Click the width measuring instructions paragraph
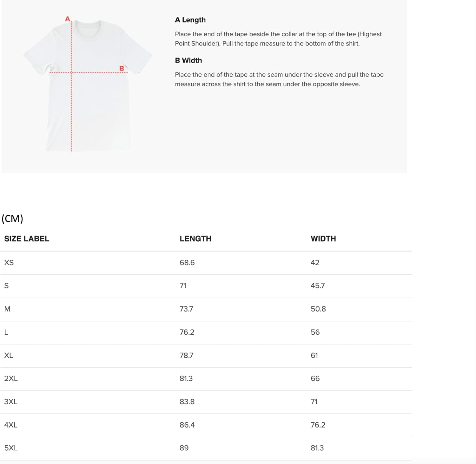476x464 pixels. click(x=279, y=79)
